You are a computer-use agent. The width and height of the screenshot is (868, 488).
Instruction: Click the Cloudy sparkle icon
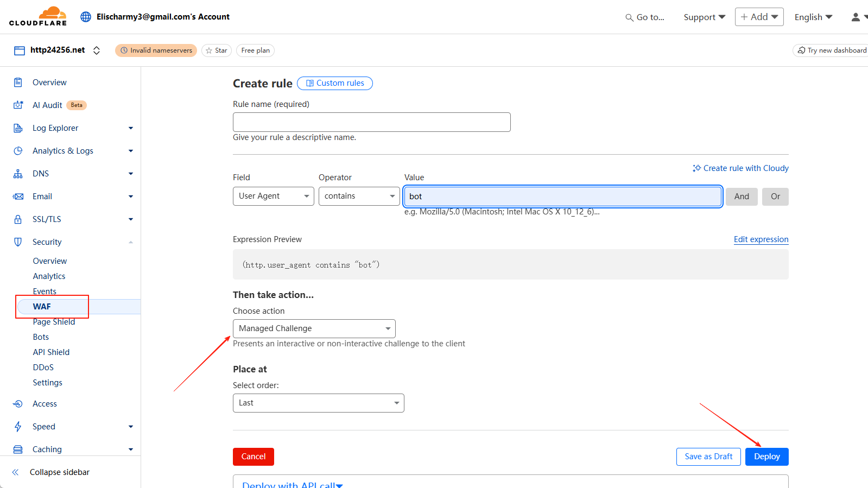click(x=696, y=168)
